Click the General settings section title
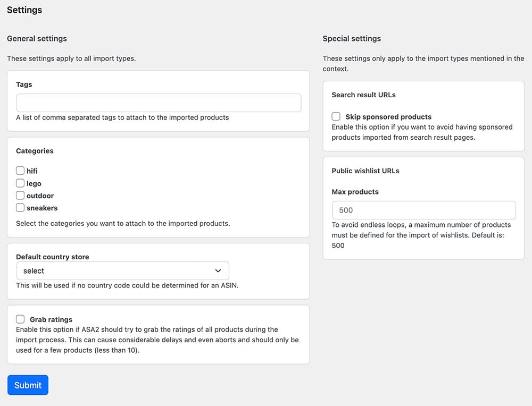Screen dimensions: 532x406 coord(37,38)
